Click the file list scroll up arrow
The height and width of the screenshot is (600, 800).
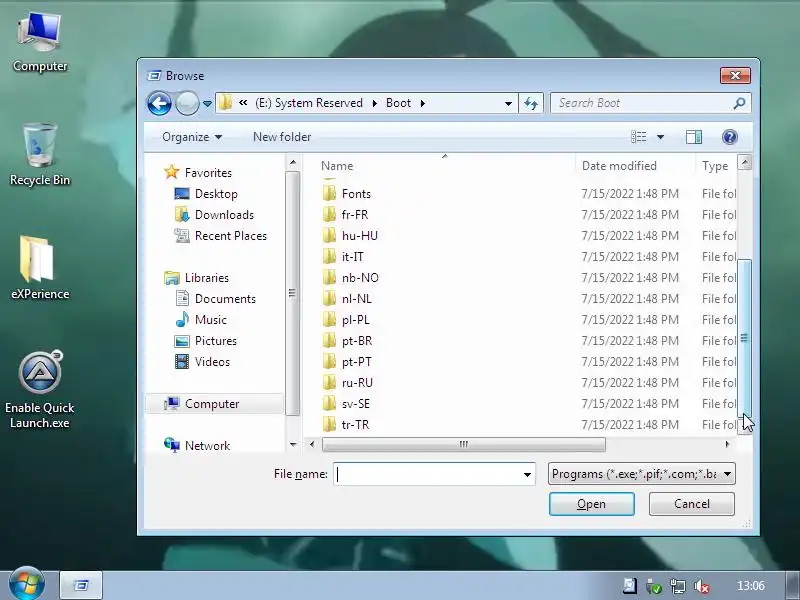click(x=744, y=163)
